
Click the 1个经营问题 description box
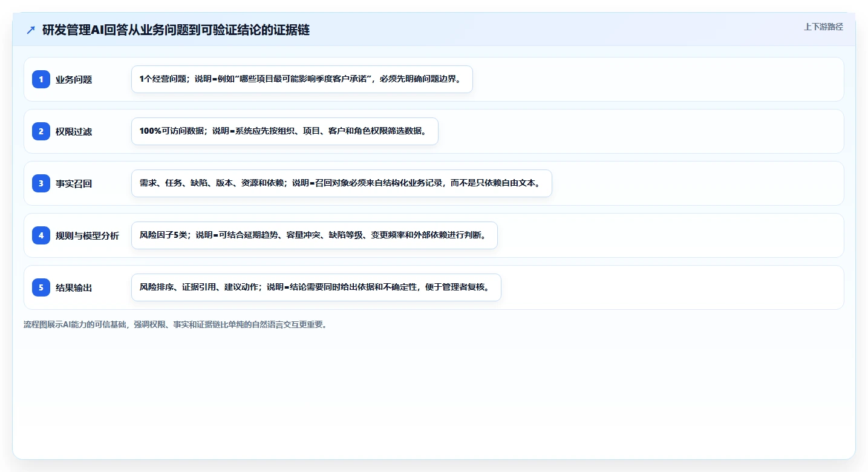coord(302,79)
